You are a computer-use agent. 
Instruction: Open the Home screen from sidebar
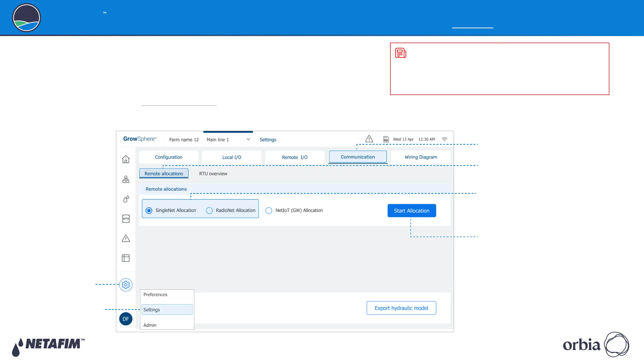coord(126,159)
